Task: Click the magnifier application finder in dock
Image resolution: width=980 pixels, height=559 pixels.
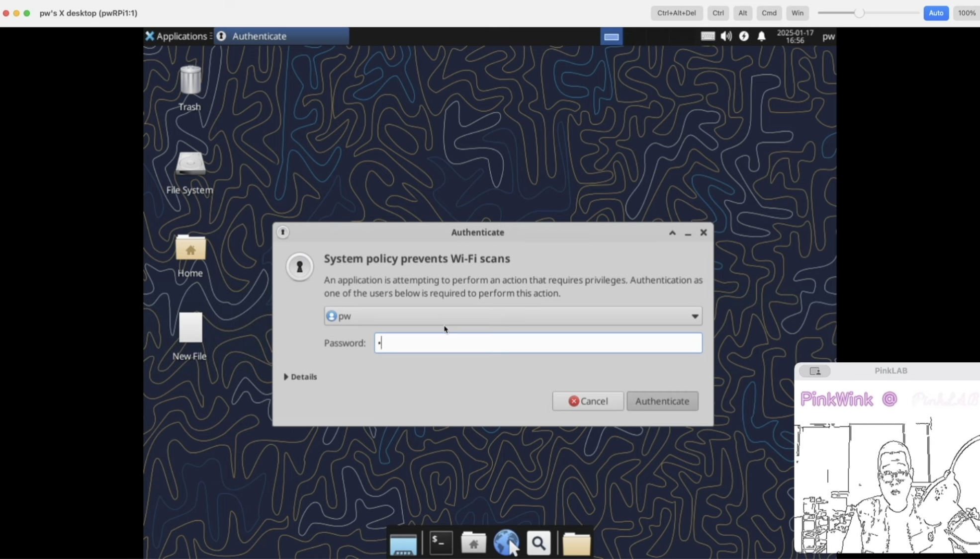Action: [x=538, y=543]
